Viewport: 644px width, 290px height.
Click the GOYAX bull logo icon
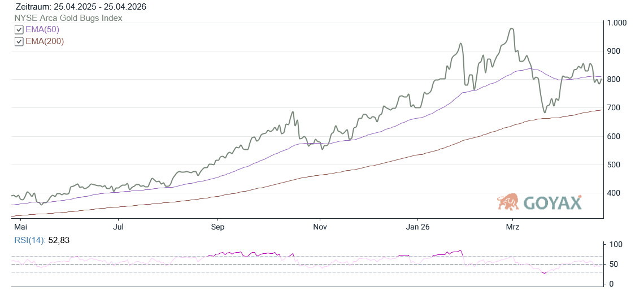(508, 201)
